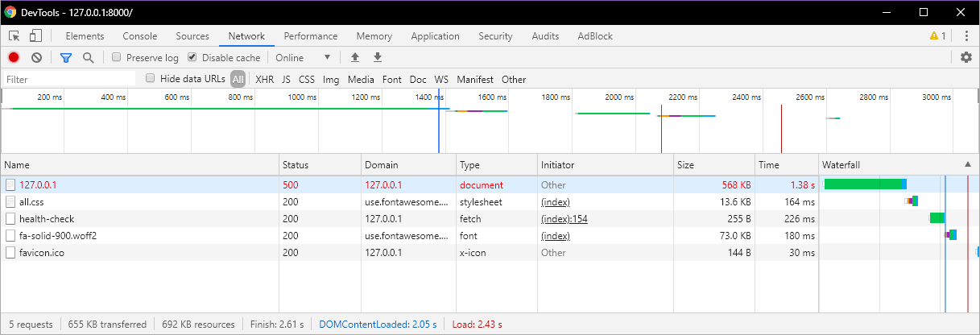This screenshot has width=980, height=335.
Task: Select the Network tab
Action: pyautogui.click(x=246, y=36)
